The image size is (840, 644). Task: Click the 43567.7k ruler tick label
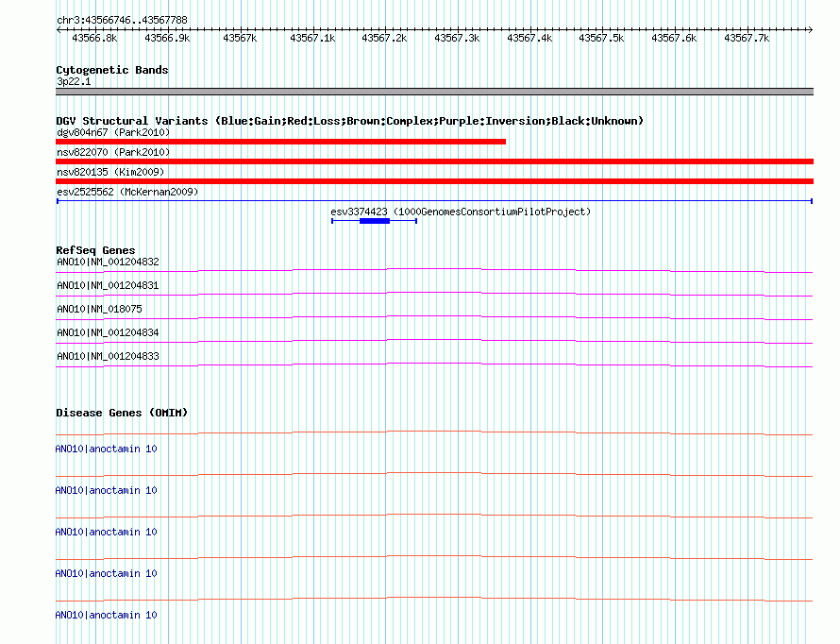747,39
